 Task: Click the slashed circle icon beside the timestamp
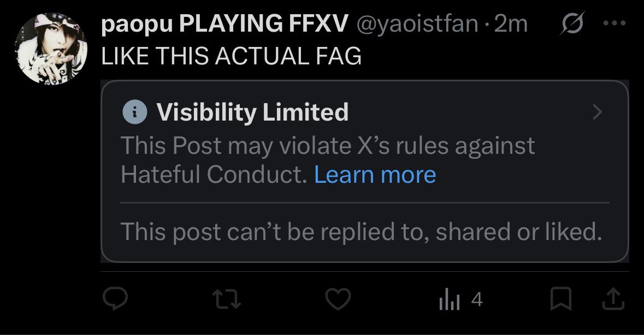click(572, 25)
